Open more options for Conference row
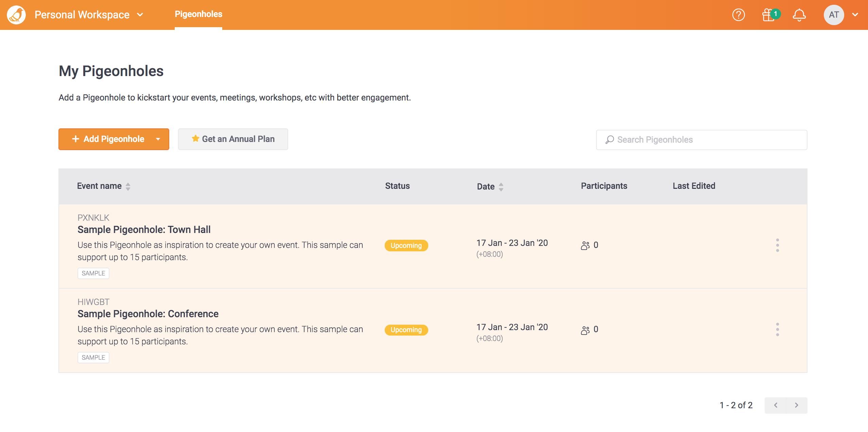 (777, 329)
